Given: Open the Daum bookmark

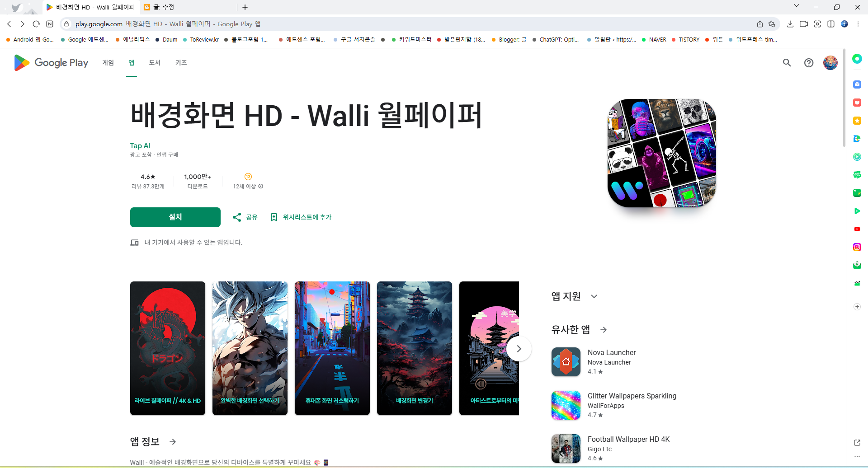Looking at the screenshot, I should tap(166, 40).
